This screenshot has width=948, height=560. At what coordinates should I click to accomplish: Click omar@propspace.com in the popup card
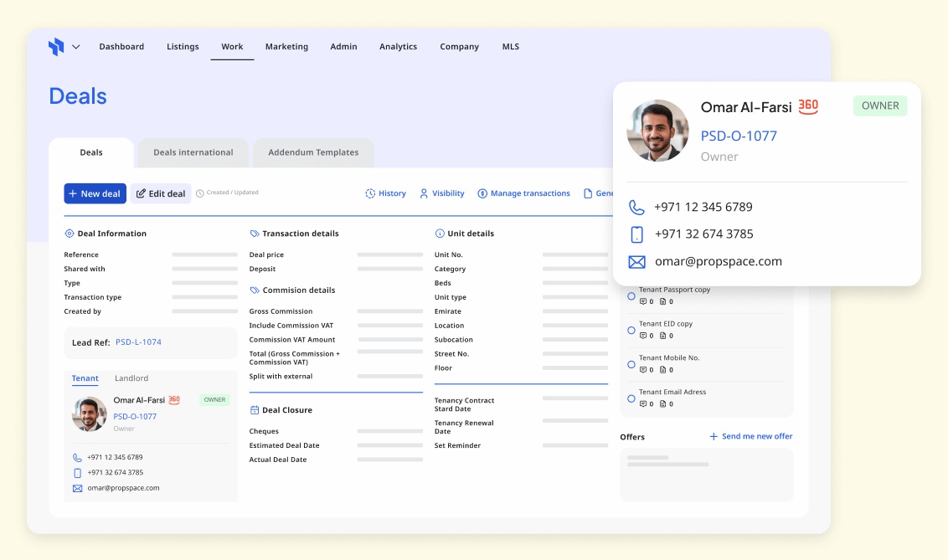[719, 261]
